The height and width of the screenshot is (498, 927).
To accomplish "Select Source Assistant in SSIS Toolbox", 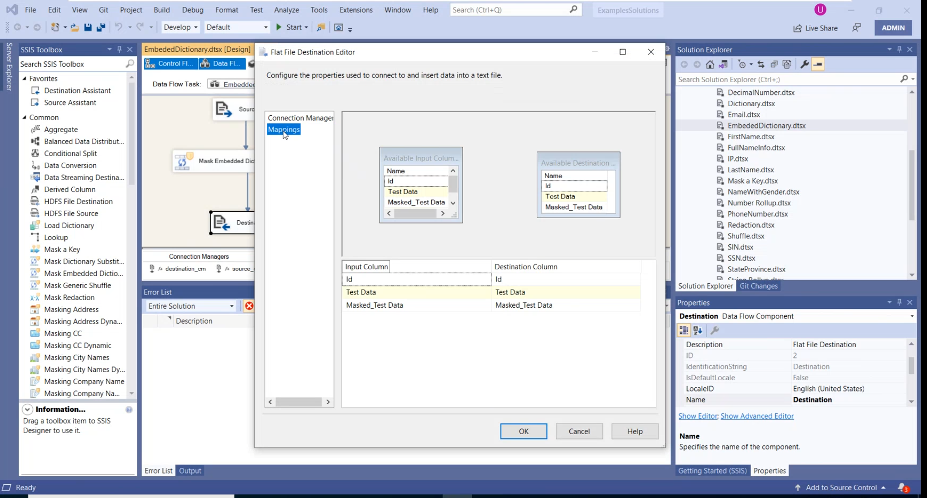I will pyautogui.click(x=70, y=102).
